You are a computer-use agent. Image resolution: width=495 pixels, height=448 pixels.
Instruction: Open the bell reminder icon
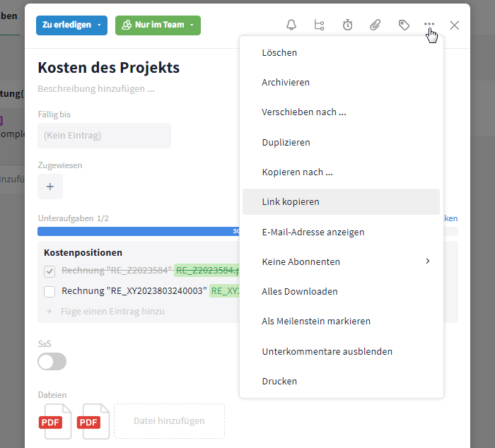tap(291, 25)
